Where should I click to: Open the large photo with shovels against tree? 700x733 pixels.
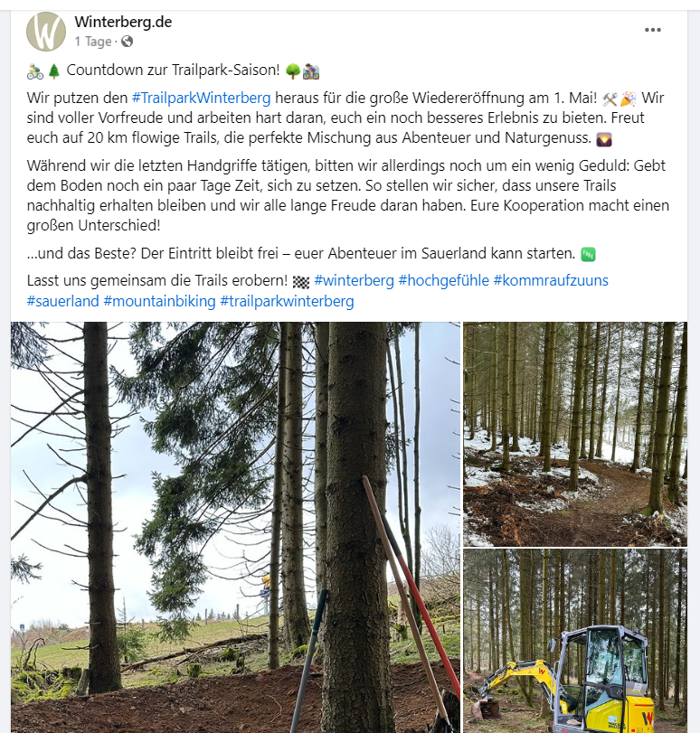tap(235, 527)
